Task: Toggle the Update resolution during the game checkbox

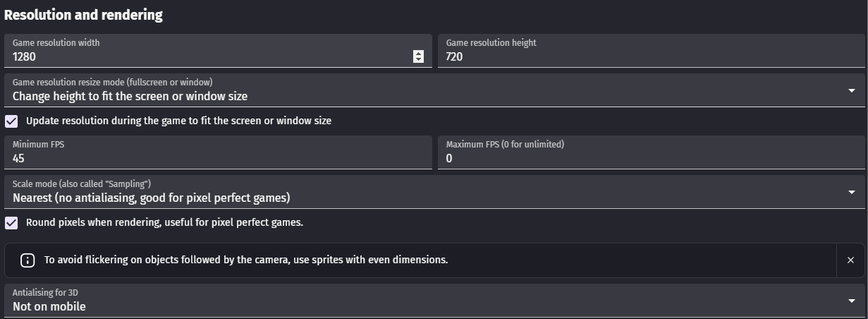Action: (11, 121)
